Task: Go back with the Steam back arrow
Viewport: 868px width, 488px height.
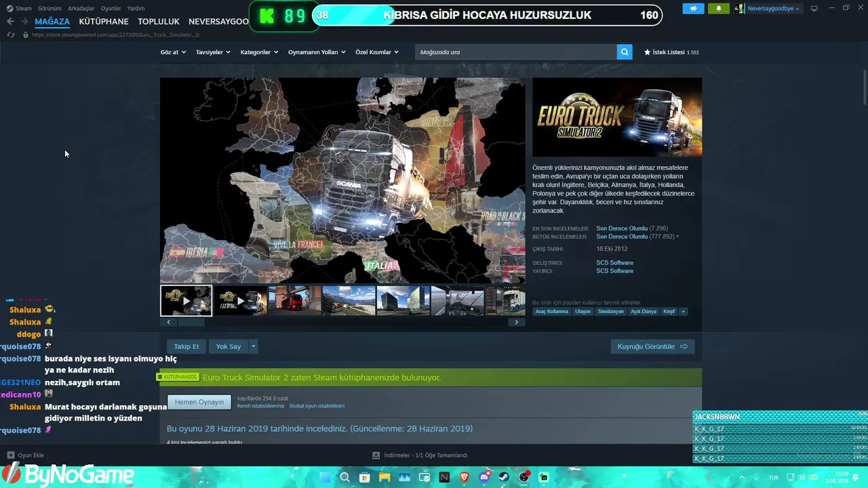Action: click(10, 22)
